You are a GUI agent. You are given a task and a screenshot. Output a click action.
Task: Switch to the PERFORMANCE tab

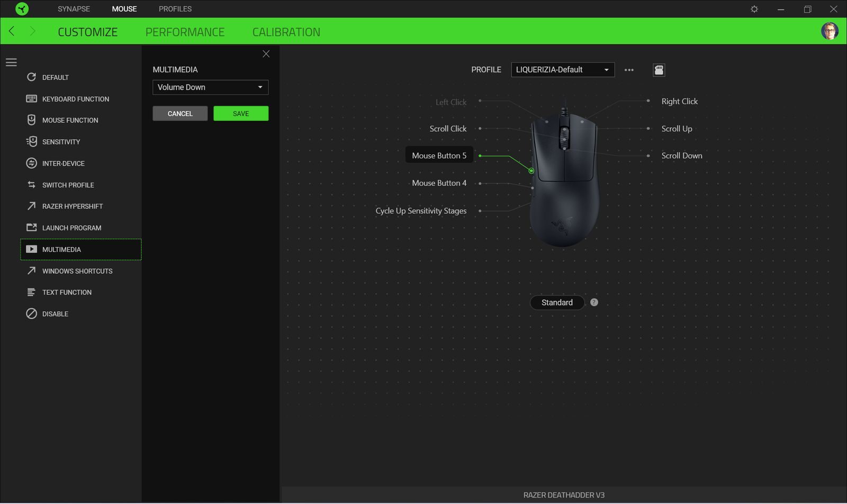tap(185, 32)
